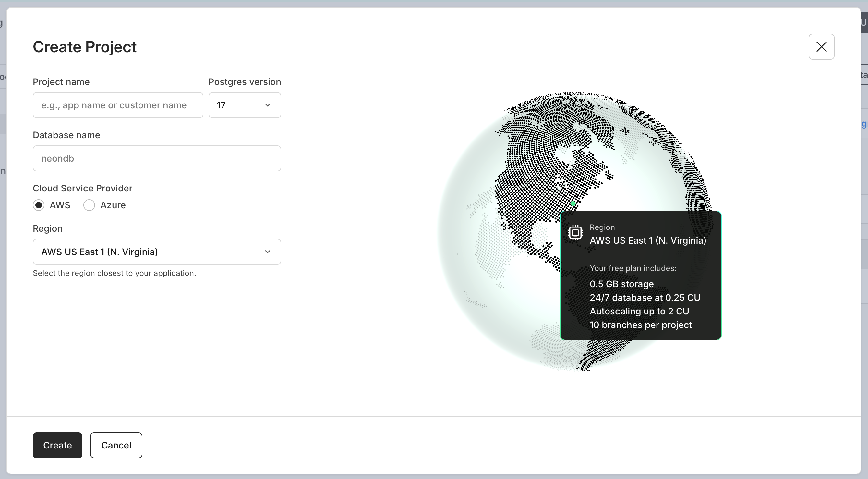
Task: Click the green region marker on globe
Action: click(x=573, y=203)
